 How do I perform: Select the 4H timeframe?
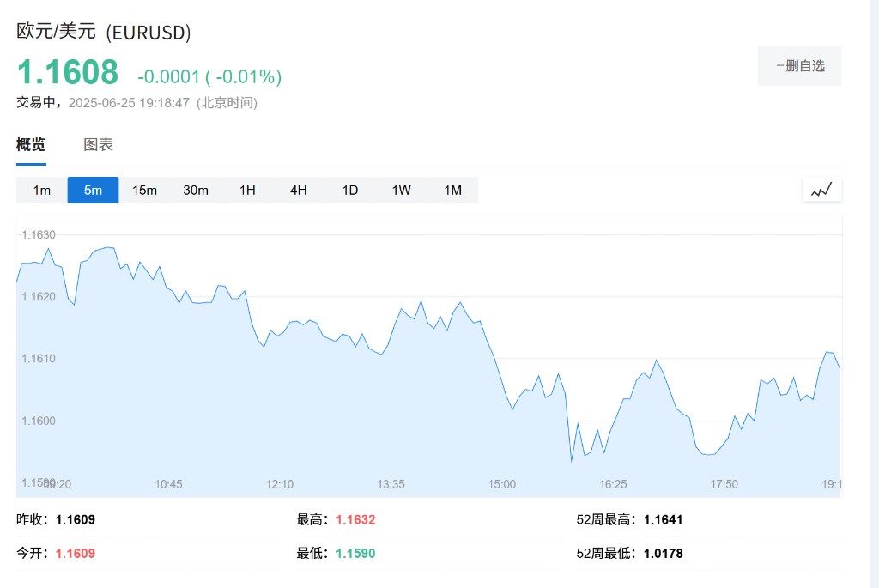298,190
